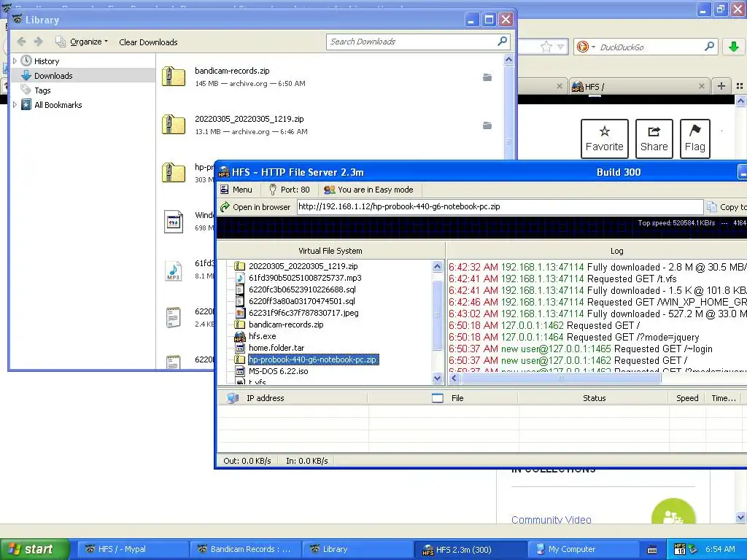The image size is (747, 560).
Task: Switch to Library taskbar item
Action: point(357,549)
